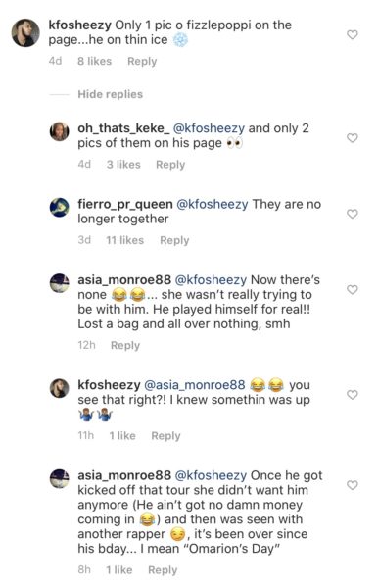Like kfosheezy's top comment with the heart icon
Image resolution: width=378 pixels, height=588 pixels.
(x=352, y=35)
